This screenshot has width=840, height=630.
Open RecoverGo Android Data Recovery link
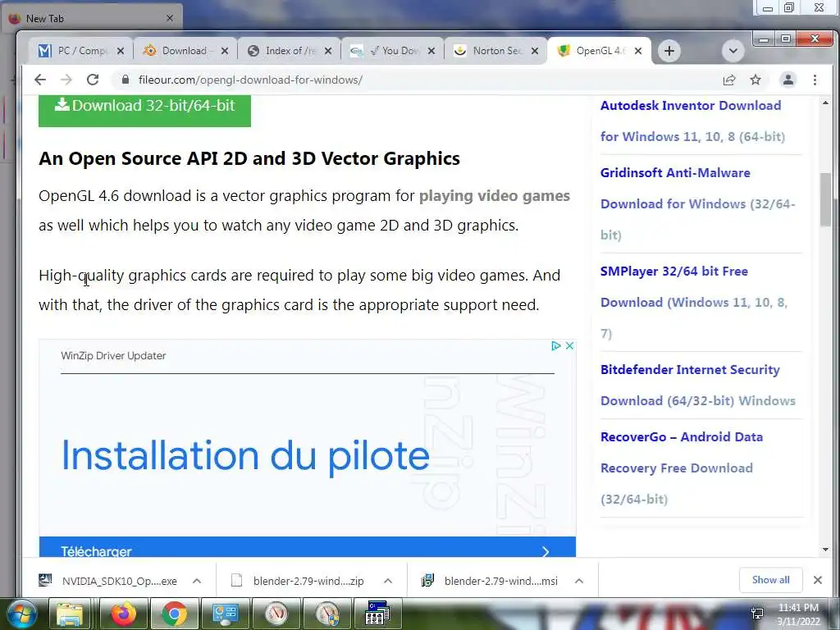click(x=682, y=468)
